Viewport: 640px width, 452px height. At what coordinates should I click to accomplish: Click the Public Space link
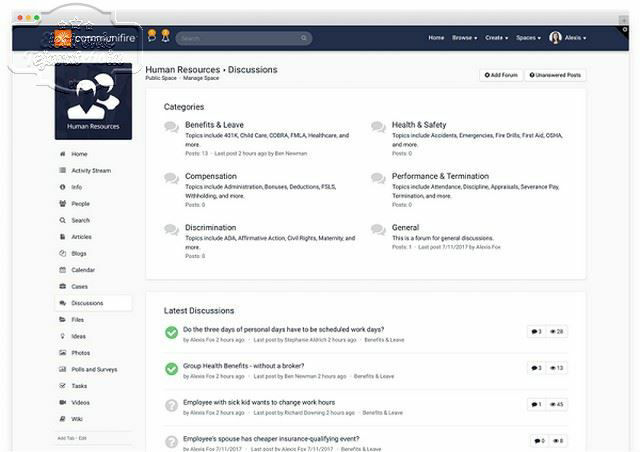click(161, 78)
